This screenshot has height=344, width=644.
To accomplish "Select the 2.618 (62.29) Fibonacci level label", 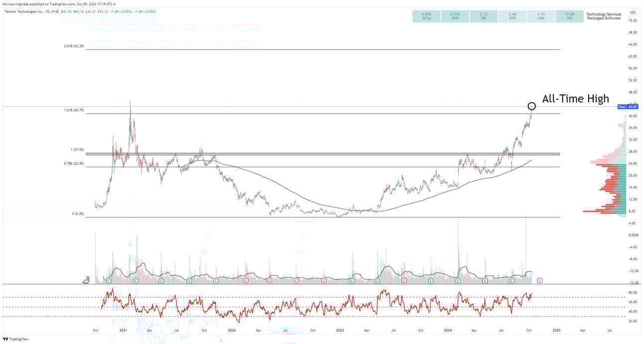I will pos(74,46).
